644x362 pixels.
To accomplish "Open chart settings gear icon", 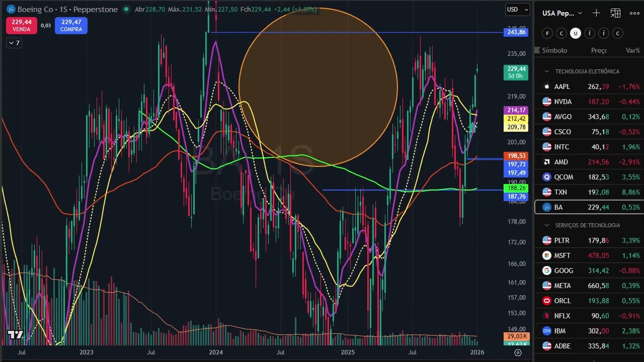I will (x=518, y=352).
